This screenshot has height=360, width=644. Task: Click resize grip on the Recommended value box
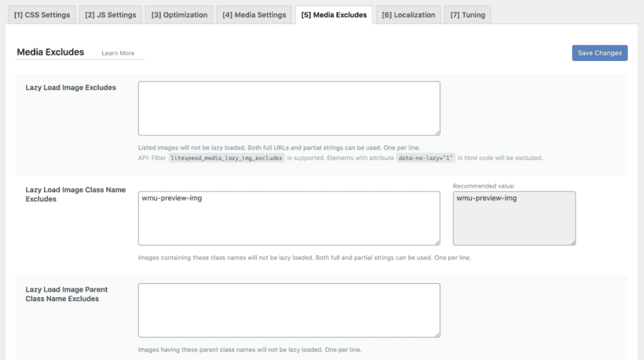pos(573,243)
